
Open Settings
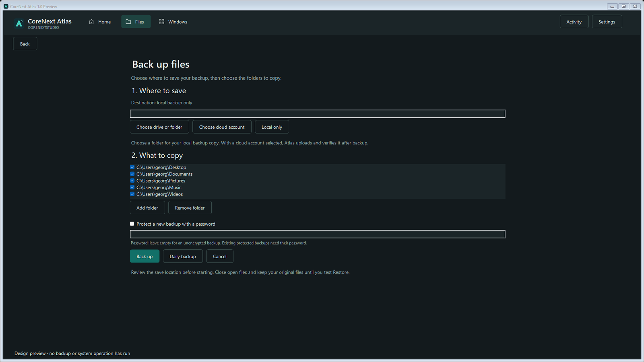[x=607, y=22]
